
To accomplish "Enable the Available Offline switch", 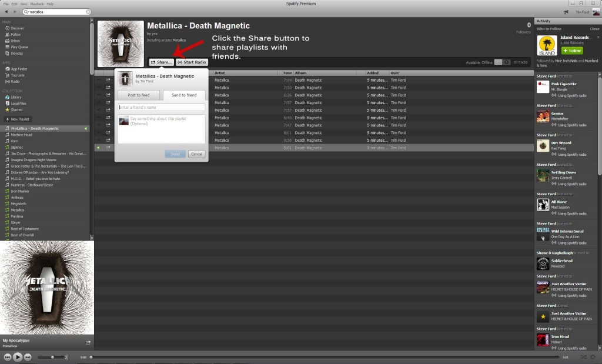I will pyautogui.click(x=501, y=62).
